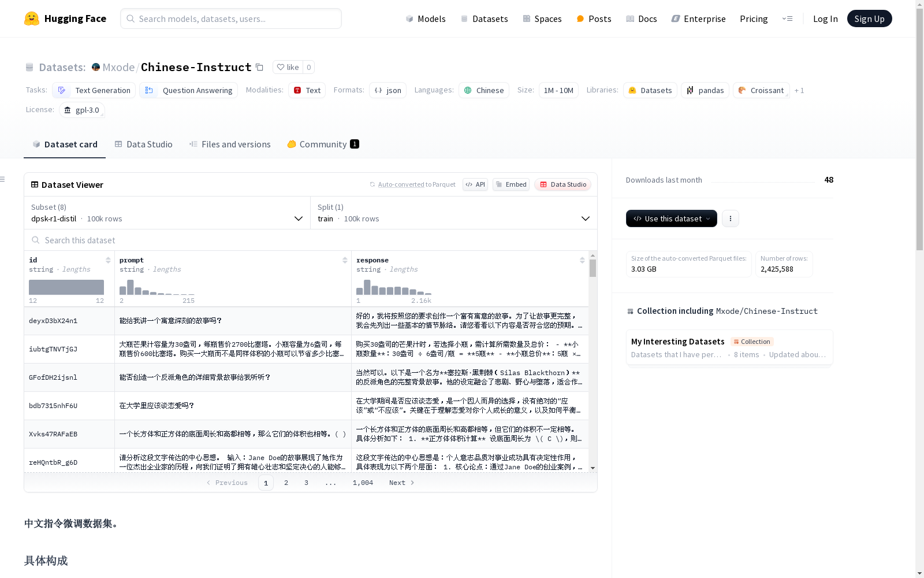924x578 pixels.
Task: Select the Croissant library tag
Action: point(761,90)
